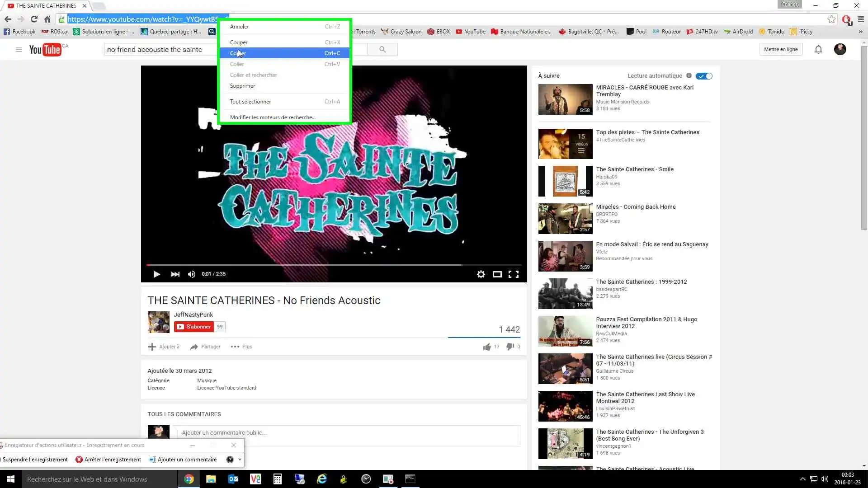Open Facebook bookmark
Screen dimensions: 868x488
(x=19, y=32)
